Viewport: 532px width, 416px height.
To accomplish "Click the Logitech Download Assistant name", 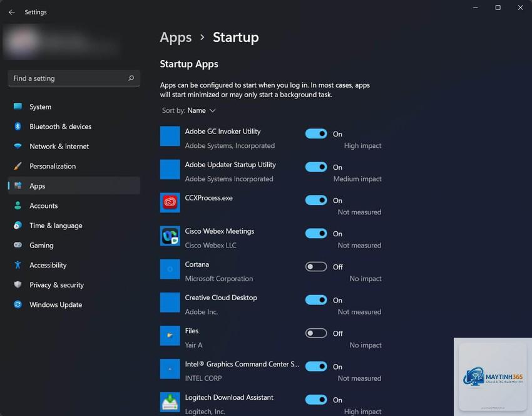I will point(229,397).
